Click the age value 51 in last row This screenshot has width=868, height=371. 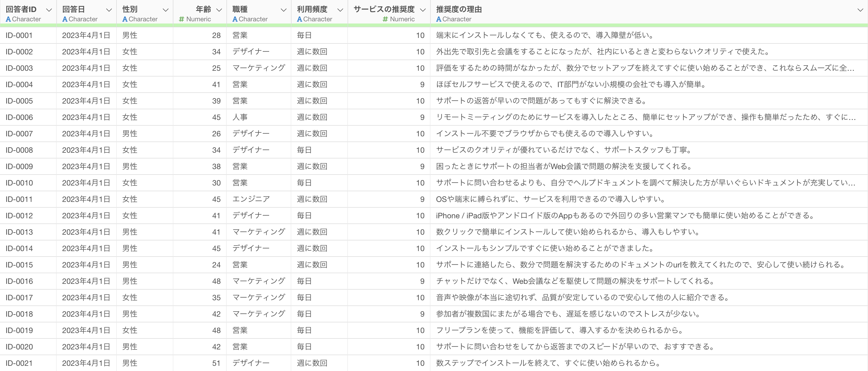[x=216, y=363]
